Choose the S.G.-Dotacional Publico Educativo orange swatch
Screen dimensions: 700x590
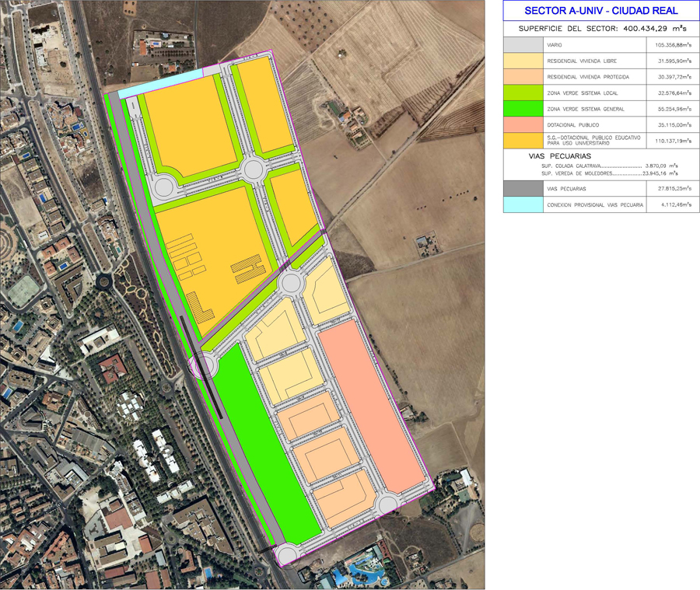pos(523,141)
